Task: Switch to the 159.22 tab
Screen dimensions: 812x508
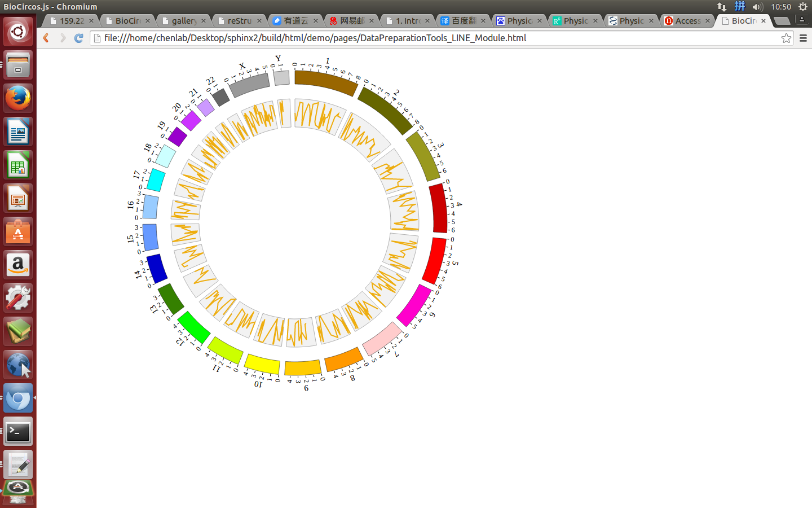Action: 72,21
